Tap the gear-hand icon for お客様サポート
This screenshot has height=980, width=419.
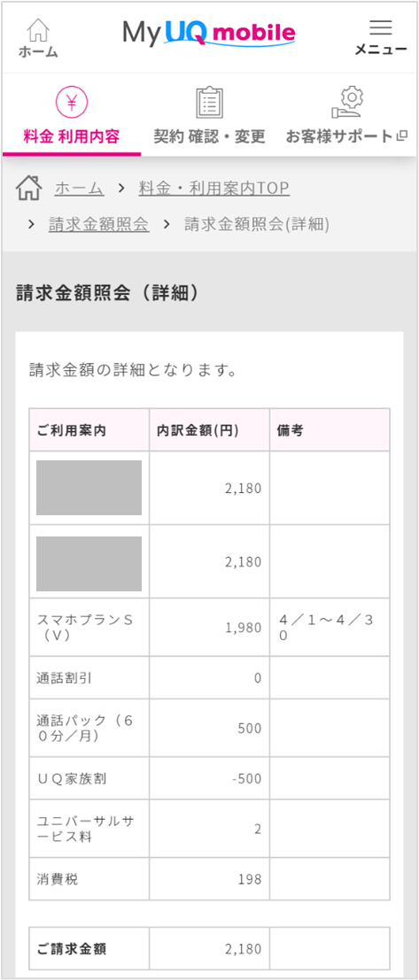[x=346, y=103]
